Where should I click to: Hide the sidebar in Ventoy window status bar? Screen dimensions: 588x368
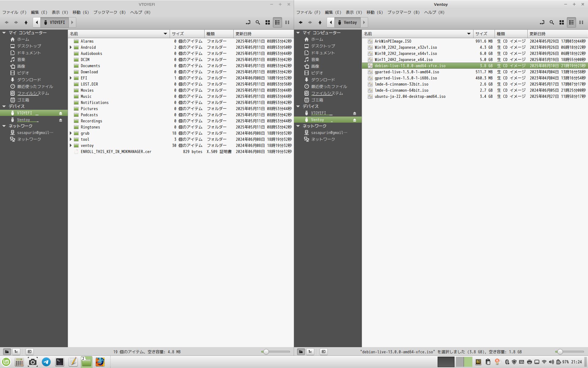pyautogui.click(x=323, y=352)
